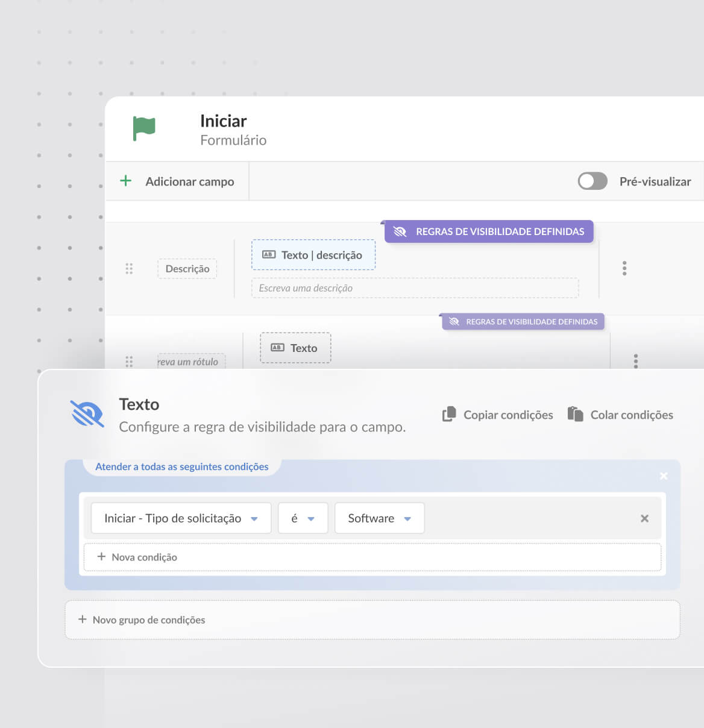Open the "é" operator dropdown

coord(303,518)
